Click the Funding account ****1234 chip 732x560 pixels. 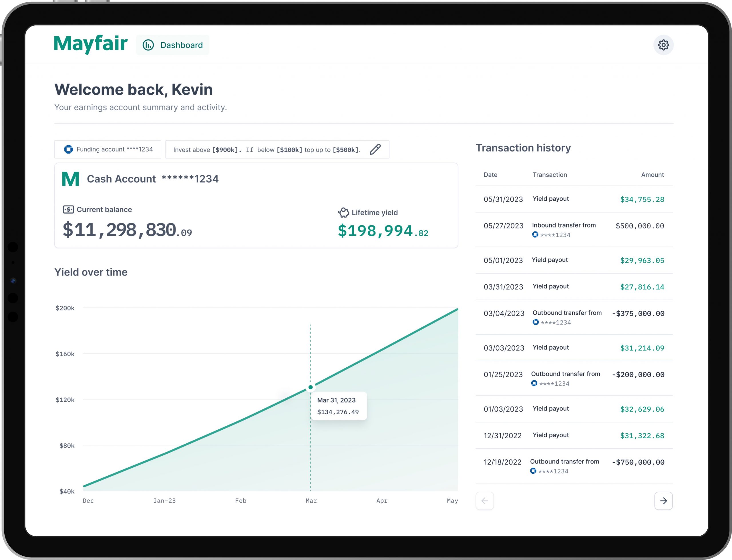[x=108, y=149]
